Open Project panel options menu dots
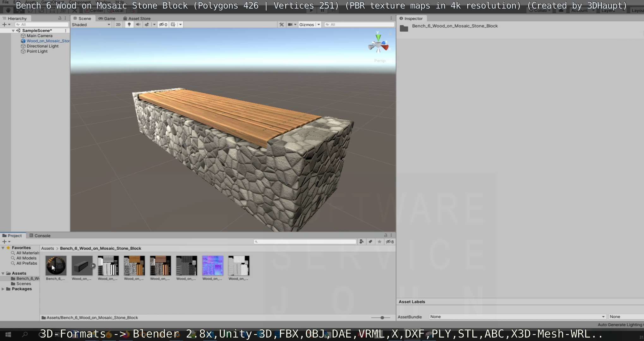This screenshot has width=644, height=341. pyautogui.click(x=391, y=235)
